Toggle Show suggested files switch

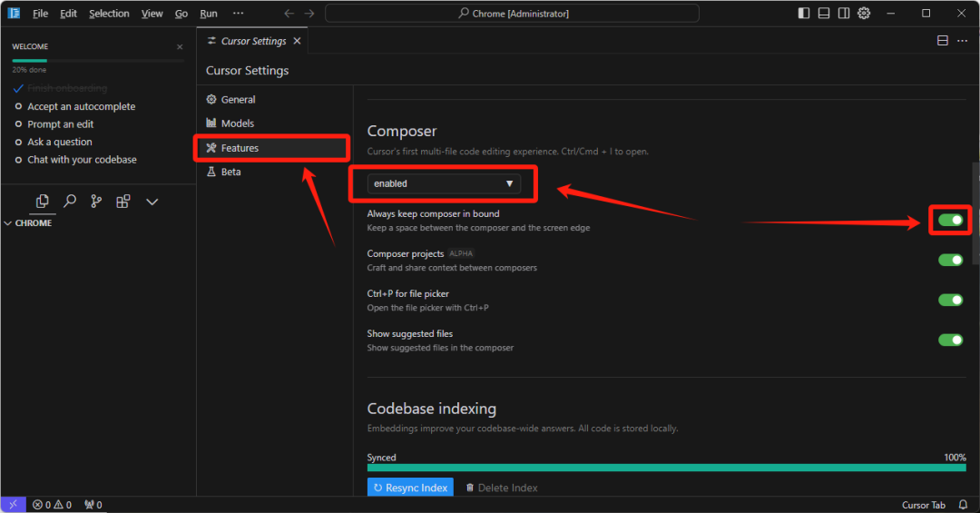click(x=950, y=340)
